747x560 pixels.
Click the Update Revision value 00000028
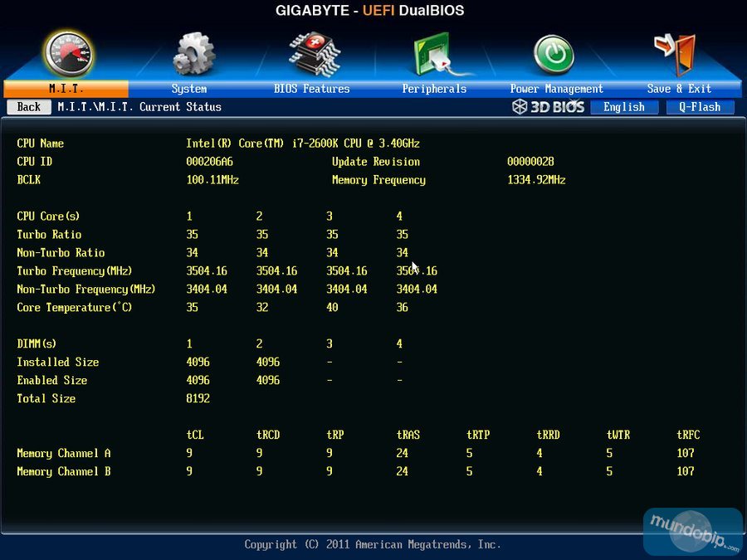(x=530, y=162)
